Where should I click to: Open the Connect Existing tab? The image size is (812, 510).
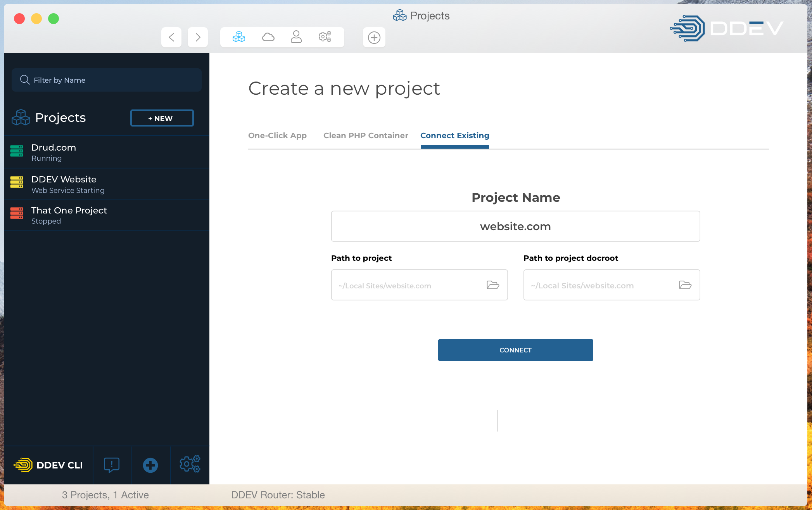454,135
